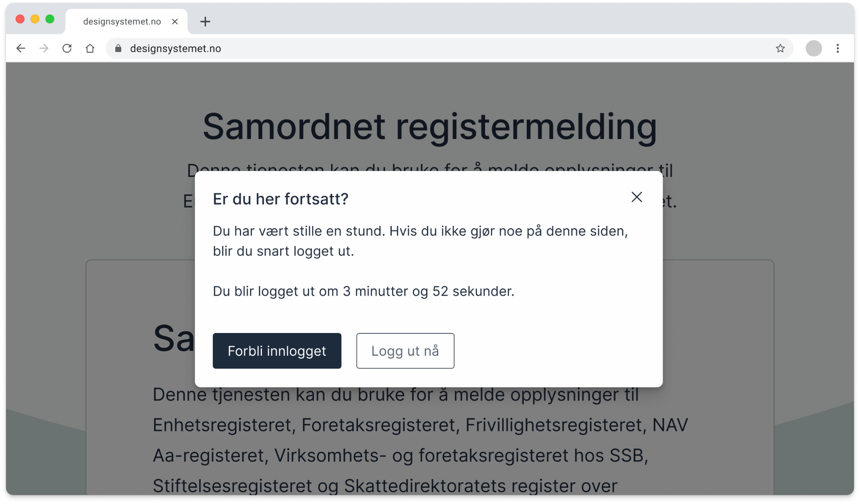Image resolution: width=860 pixels, height=504 pixels.
Task: Click the Forbli innlogget button
Action: click(277, 351)
